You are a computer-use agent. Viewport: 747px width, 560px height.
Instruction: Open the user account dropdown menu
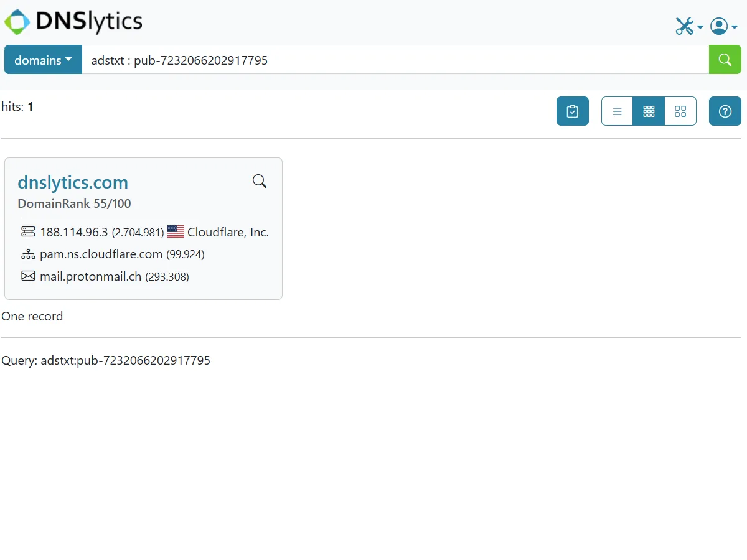[x=724, y=26]
